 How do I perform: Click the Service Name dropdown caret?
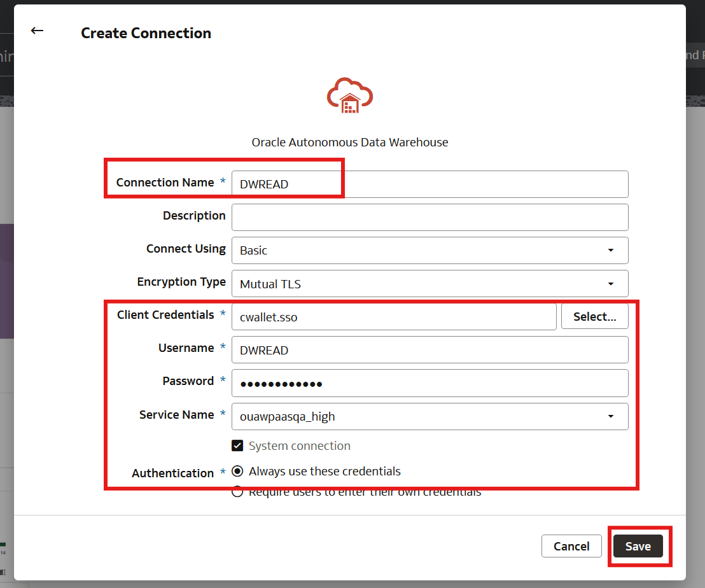click(611, 416)
